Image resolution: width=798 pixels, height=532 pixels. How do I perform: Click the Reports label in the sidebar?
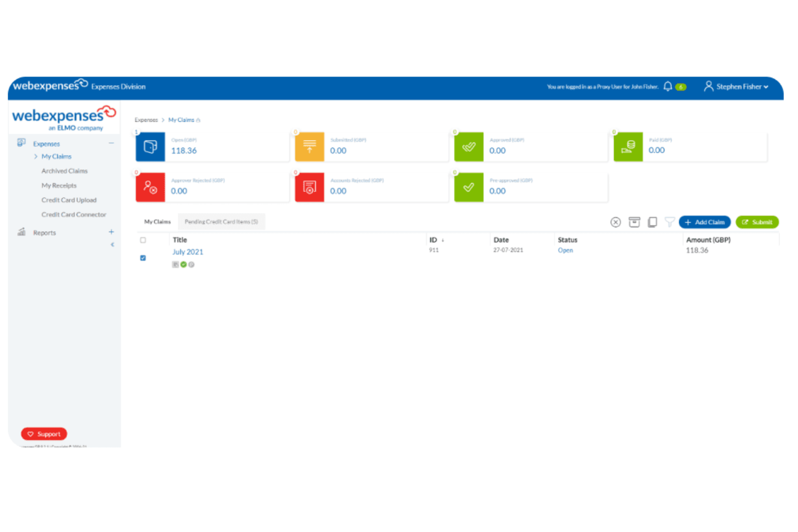44,233
